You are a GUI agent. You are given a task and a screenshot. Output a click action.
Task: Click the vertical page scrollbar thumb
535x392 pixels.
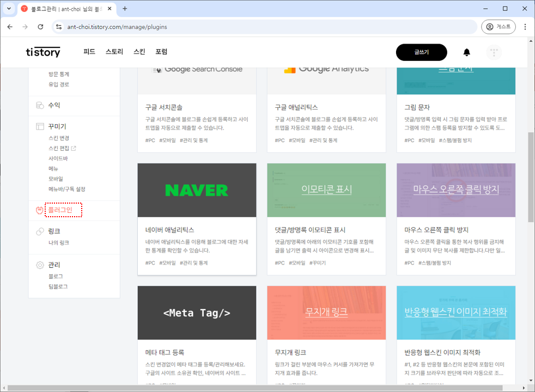[x=531, y=177]
